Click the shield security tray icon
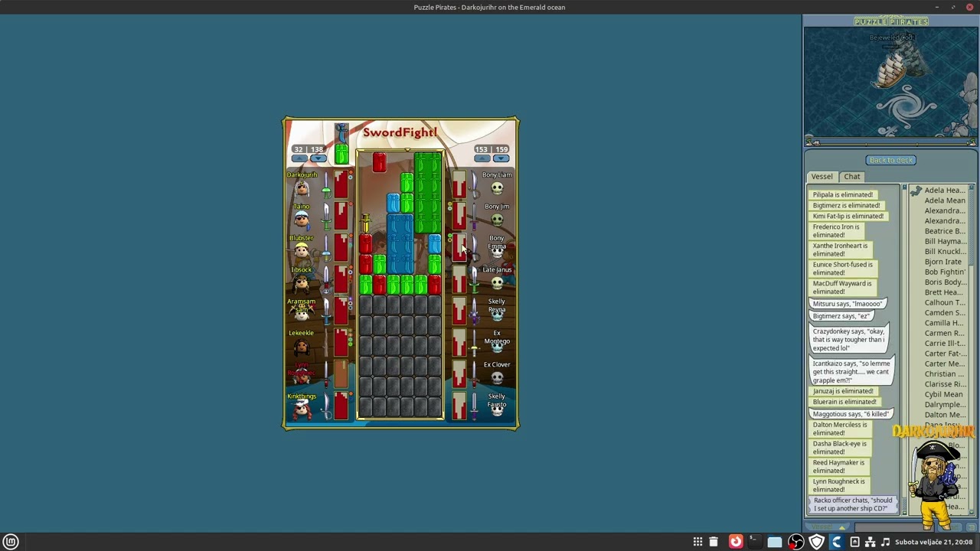Screen dimensions: 980x551 [816, 543]
